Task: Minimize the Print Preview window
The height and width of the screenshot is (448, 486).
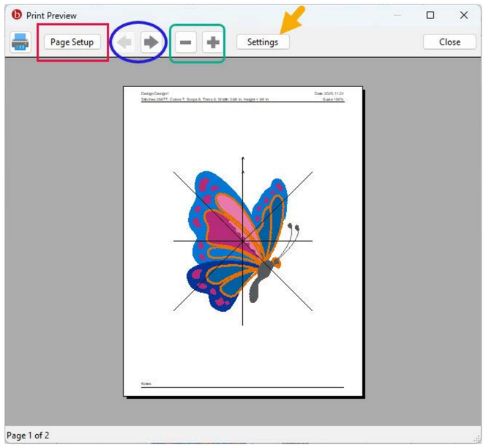Action: coord(397,15)
